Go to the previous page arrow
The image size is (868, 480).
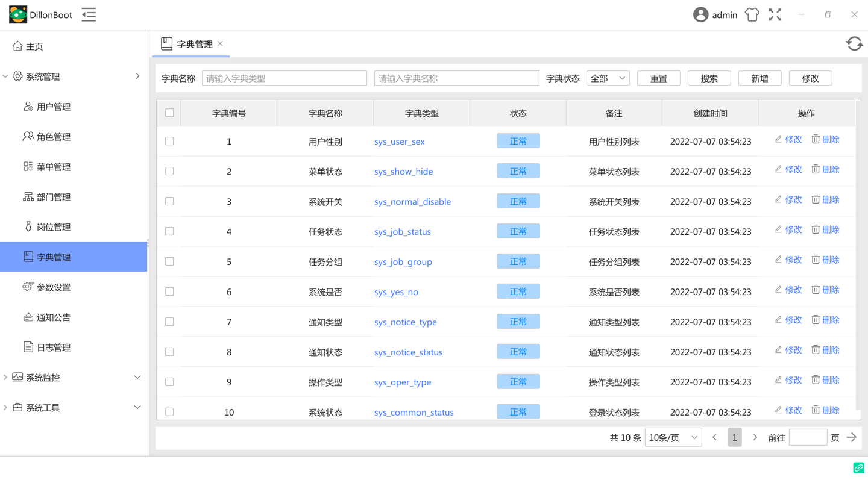pos(714,438)
